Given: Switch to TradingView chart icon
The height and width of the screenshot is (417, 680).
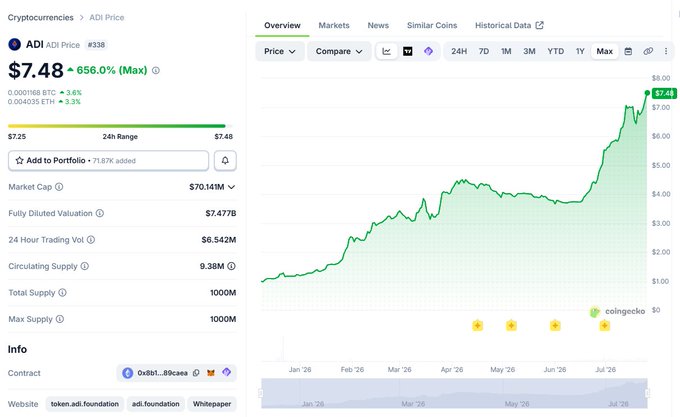Looking at the screenshot, I should click(x=408, y=51).
